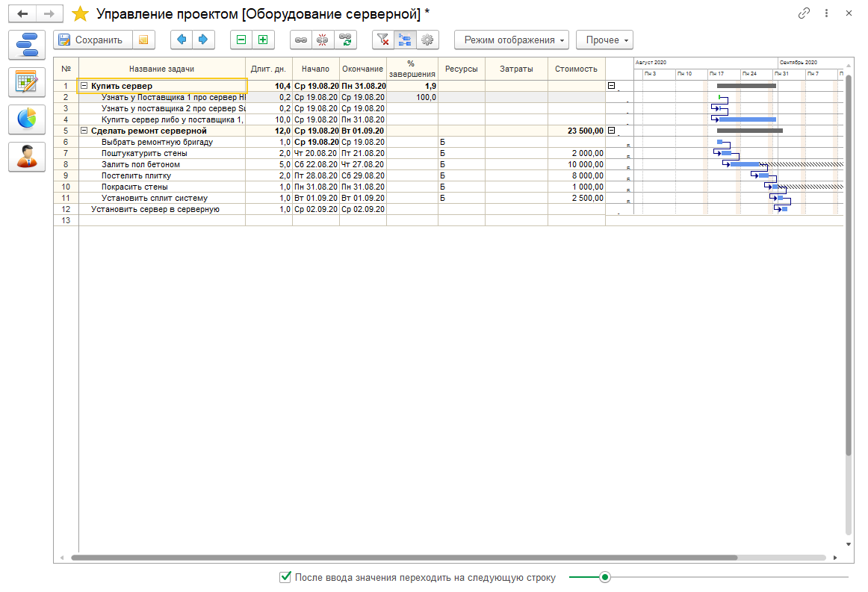Toggle the hierarchy view toolbar button
Screen dimensions: 868x592
coord(405,40)
